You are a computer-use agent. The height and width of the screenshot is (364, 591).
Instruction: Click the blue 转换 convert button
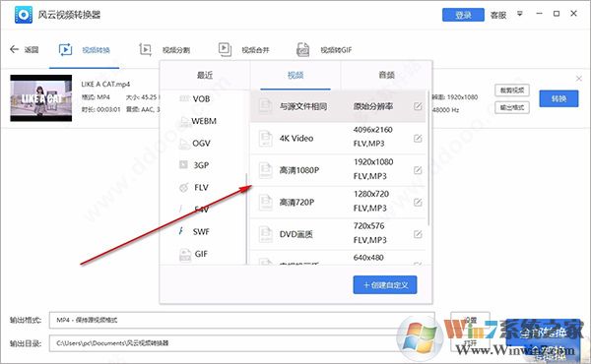[x=558, y=98]
